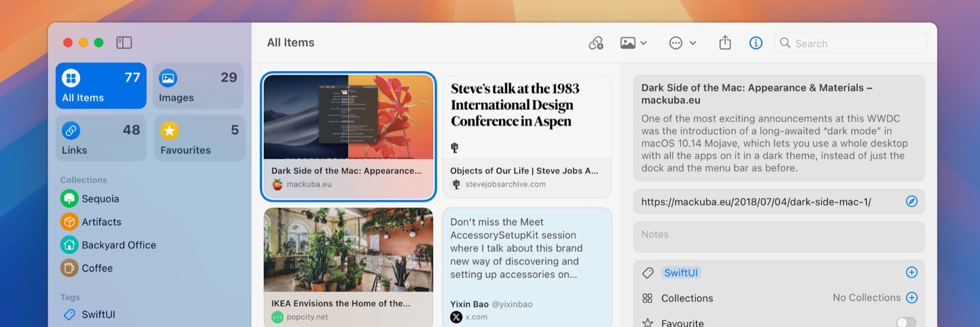Click the Collections grid icon in inspector
This screenshot has height=327, width=980.
click(647, 298)
